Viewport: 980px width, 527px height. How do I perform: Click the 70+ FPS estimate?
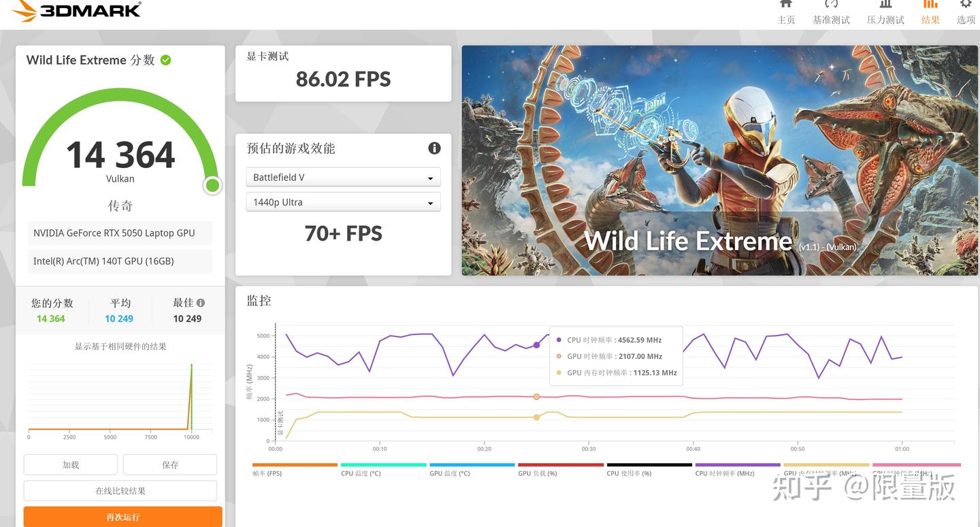click(x=343, y=233)
